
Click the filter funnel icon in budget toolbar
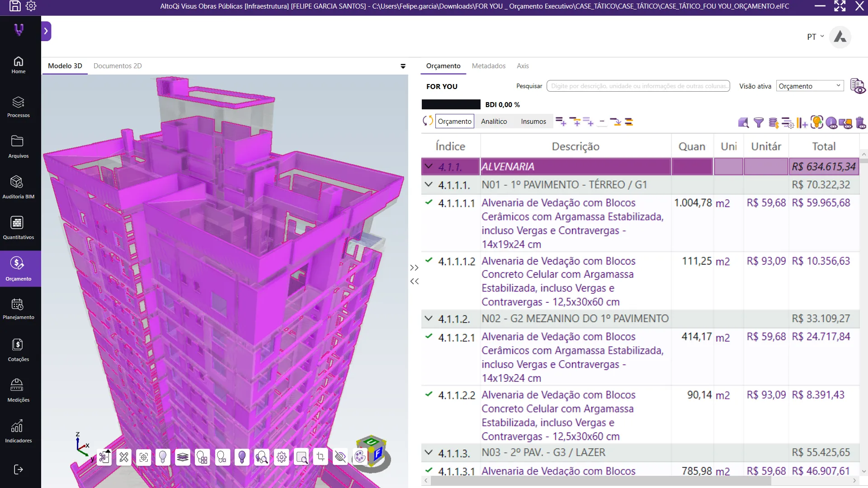759,122
